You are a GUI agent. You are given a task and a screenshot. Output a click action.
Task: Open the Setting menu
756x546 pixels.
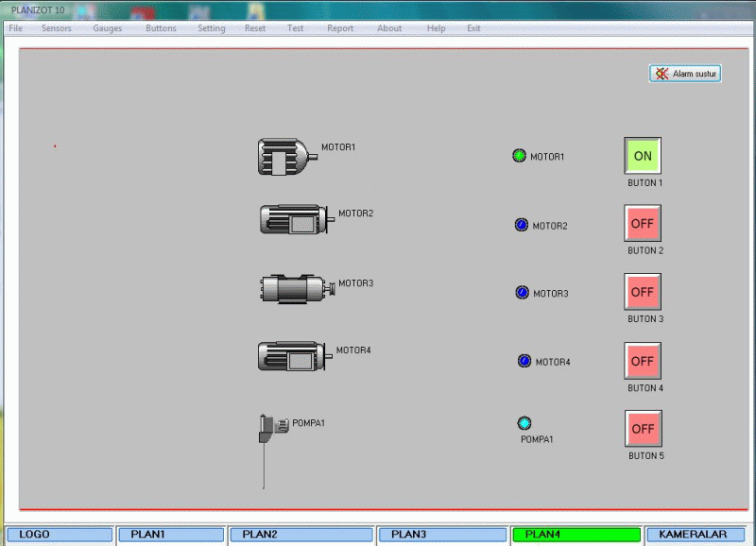(211, 28)
